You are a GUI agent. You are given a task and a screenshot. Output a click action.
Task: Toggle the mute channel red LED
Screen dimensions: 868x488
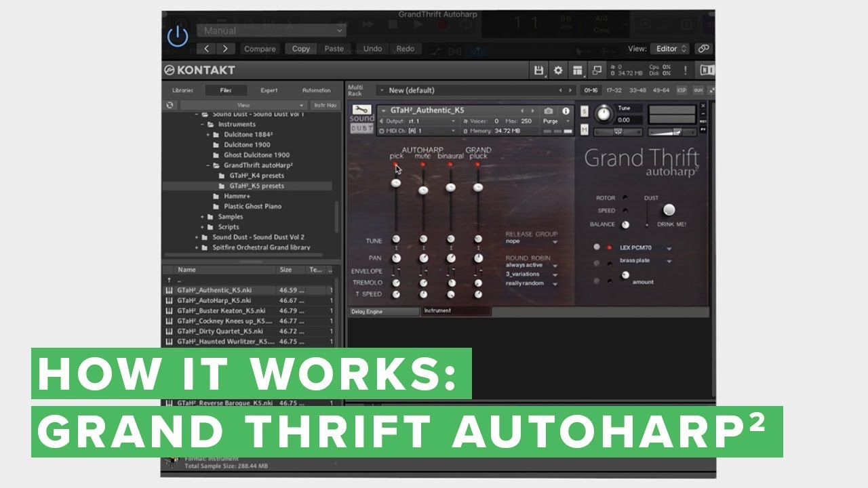coord(422,164)
